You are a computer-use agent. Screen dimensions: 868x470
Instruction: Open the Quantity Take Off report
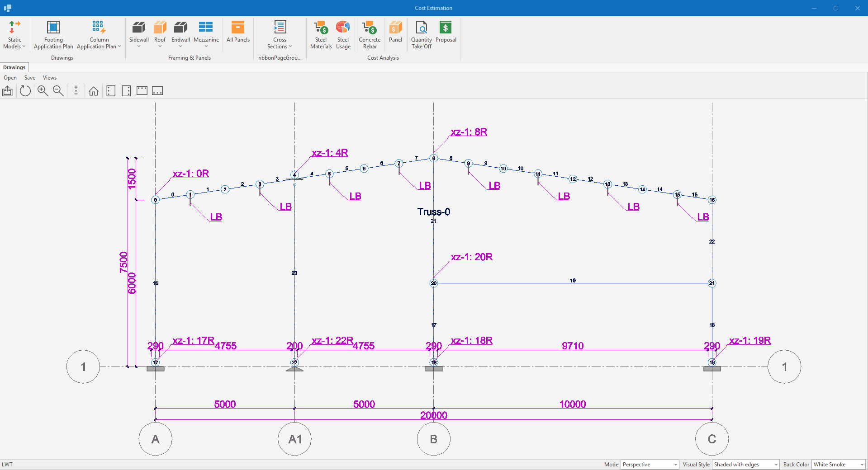[x=421, y=35]
